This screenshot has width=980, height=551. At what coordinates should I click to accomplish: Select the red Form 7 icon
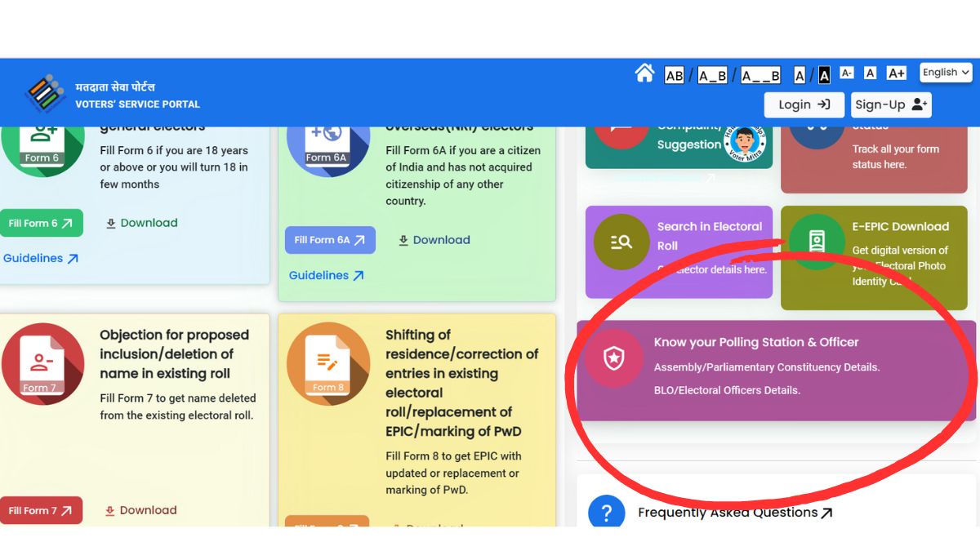point(42,364)
